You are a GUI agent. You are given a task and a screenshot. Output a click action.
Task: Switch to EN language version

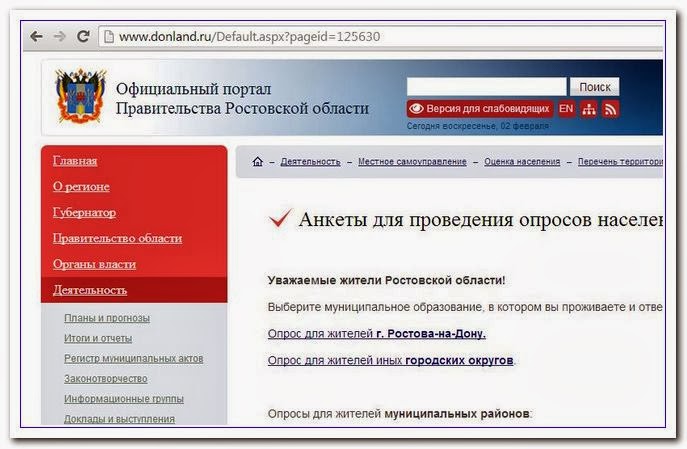pos(566,109)
